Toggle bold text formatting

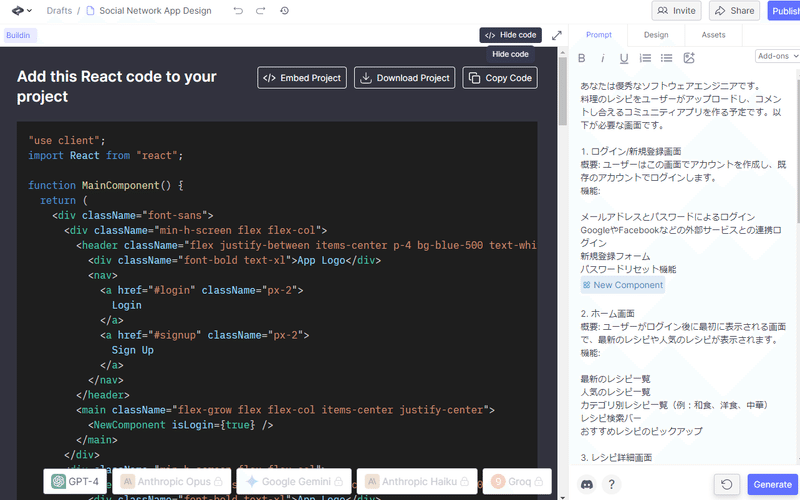[582, 58]
